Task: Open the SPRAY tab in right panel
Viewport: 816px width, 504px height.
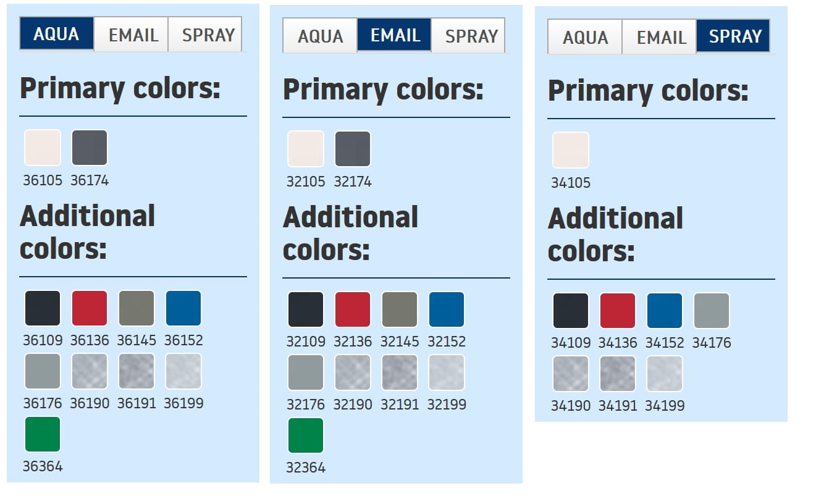Action: [x=733, y=36]
